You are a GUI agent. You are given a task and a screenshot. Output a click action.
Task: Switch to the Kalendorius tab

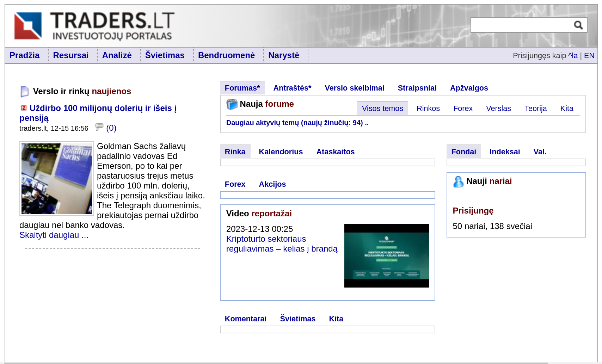tap(281, 152)
